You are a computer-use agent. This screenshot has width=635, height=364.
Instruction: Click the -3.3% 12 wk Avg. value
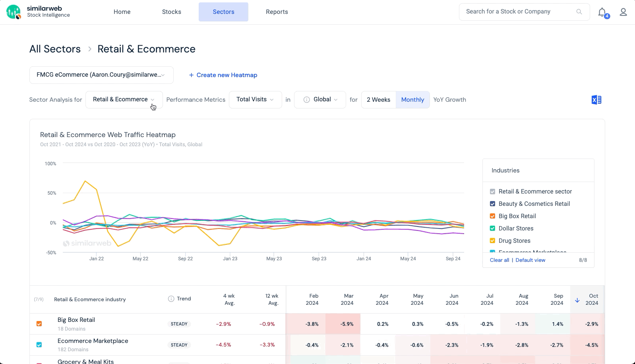coord(267,345)
